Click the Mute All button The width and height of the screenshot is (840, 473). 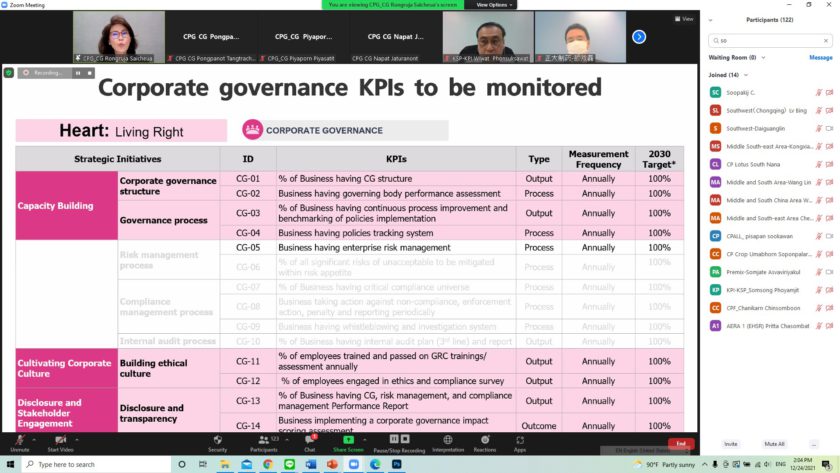pyautogui.click(x=774, y=444)
